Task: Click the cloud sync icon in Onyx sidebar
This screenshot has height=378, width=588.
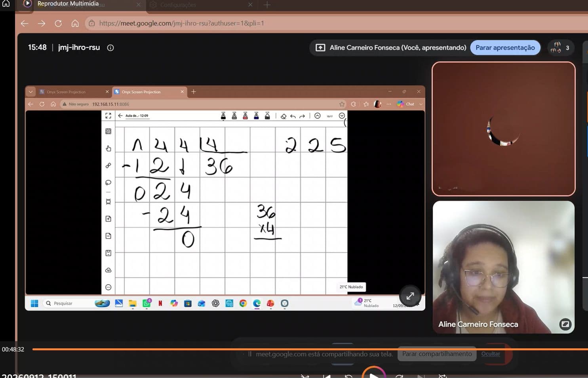Action: [x=108, y=270]
